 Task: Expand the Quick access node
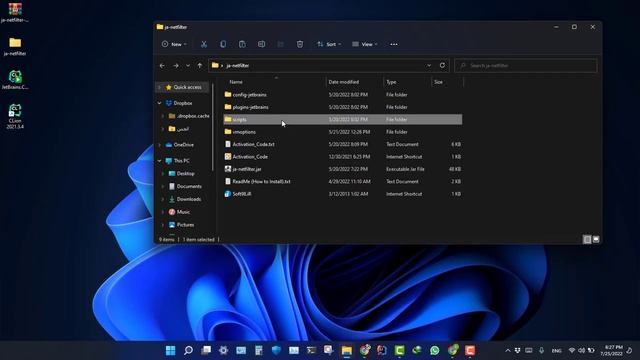160,87
